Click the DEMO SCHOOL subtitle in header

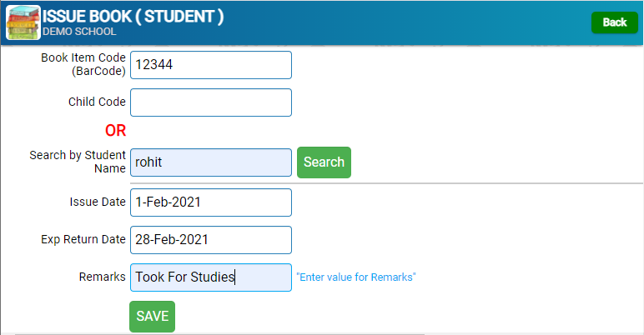tap(79, 32)
